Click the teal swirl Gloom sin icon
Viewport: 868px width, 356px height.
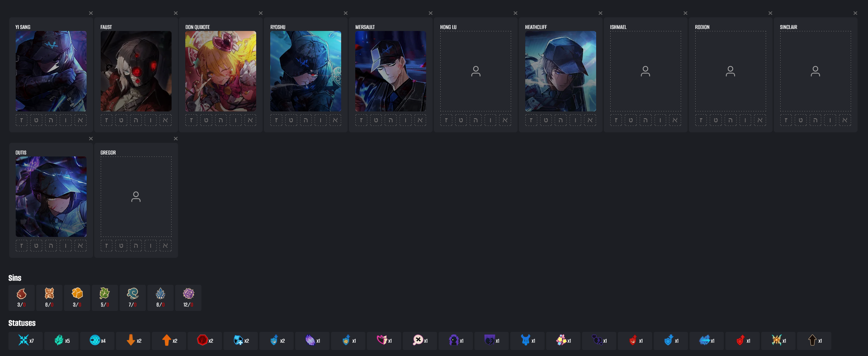[133, 294]
